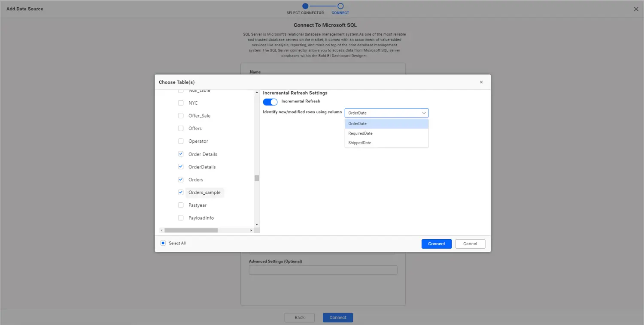The height and width of the screenshot is (325, 644).
Task: Check the Pastyear table checkbox
Action: pos(181,205)
